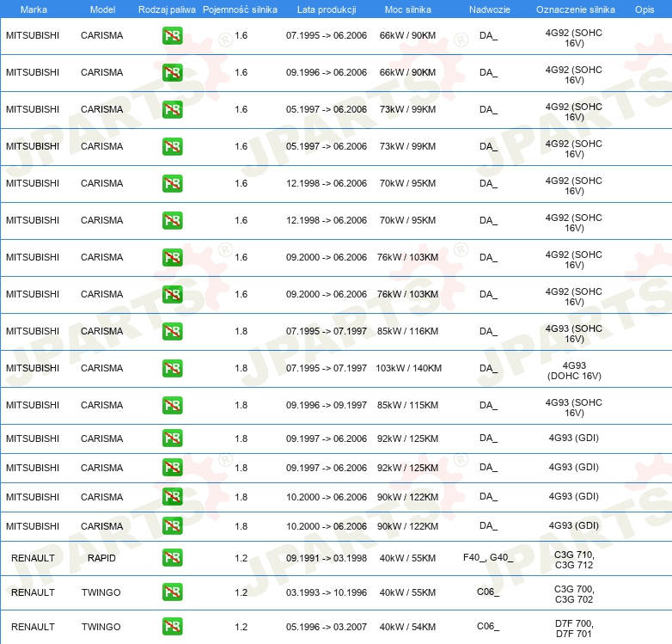Screen dimensions: 672x644
Task: Click fuel icon in Twingo 40kW / 54KM row
Action: tap(172, 627)
